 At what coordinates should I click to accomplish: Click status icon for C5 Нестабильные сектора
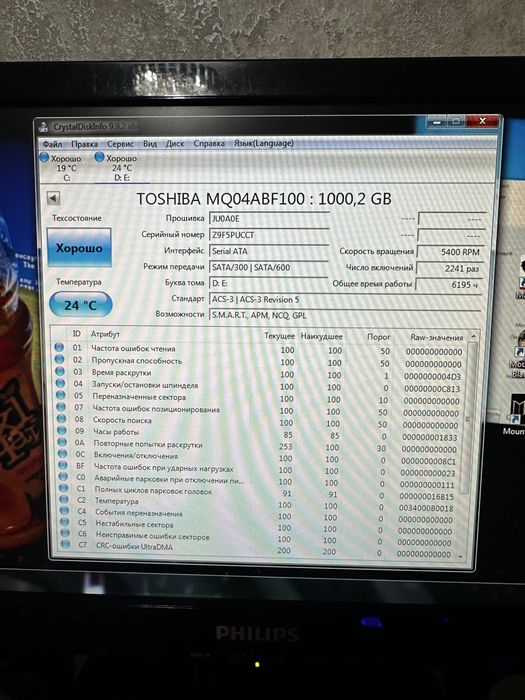click(65, 521)
